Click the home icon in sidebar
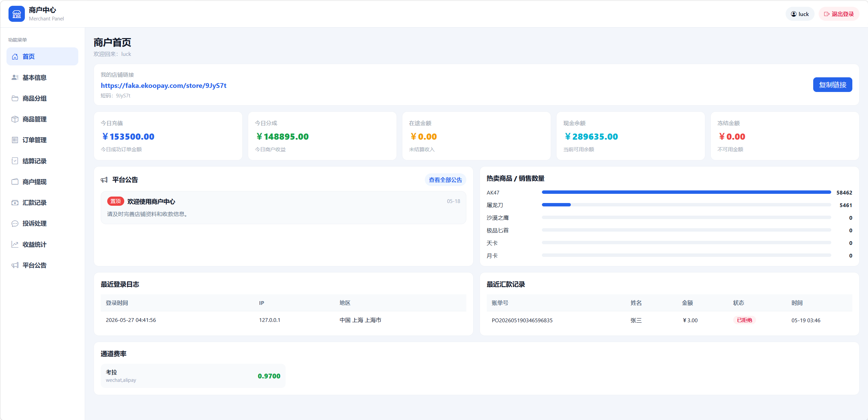The width and height of the screenshot is (868, 420). point(15,57)
